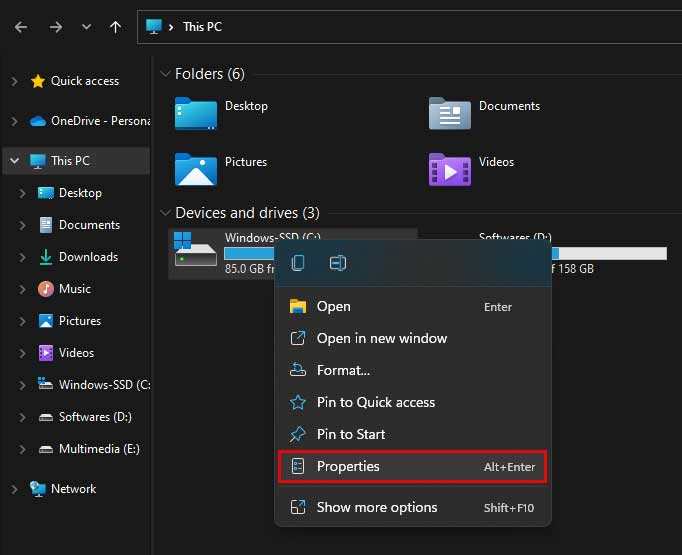Viewport: 682px width, 555px height.
Task: Select the Videos folder icon in main pane
Action: point(450,170)
